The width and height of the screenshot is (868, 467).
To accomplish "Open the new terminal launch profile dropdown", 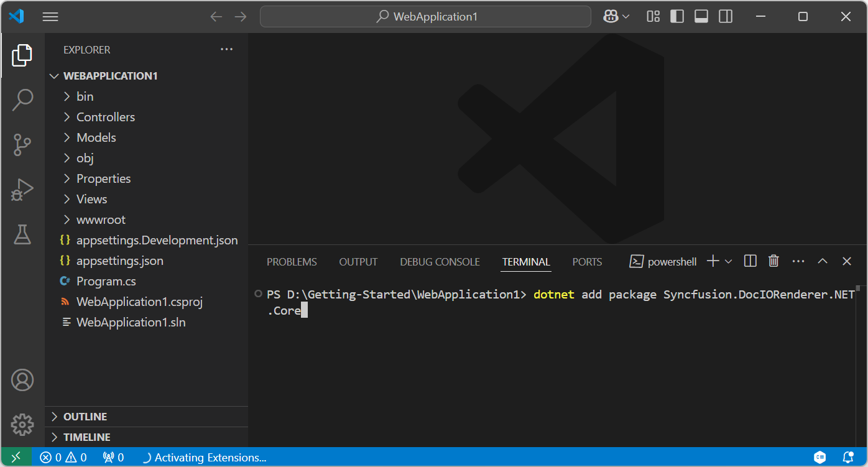I will [x=729, y=262].
